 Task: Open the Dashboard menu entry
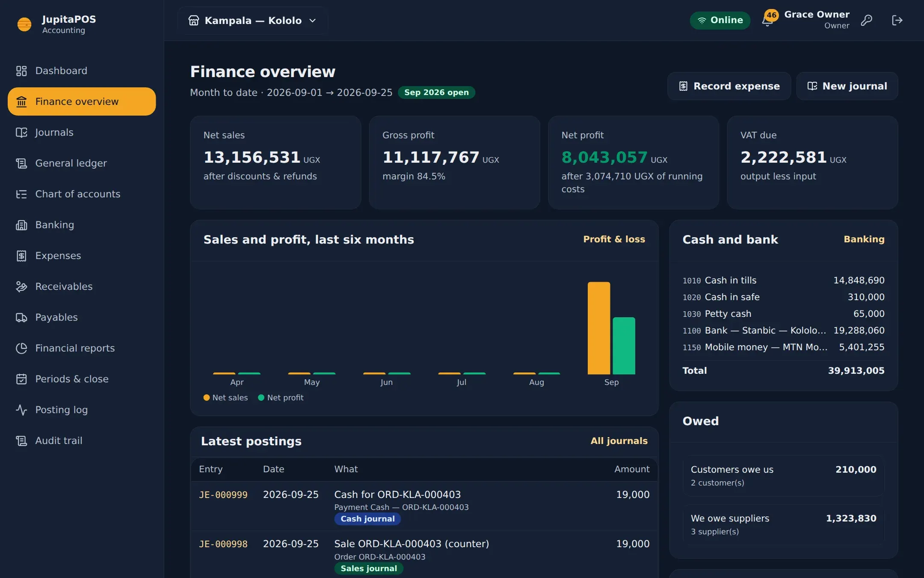82,71
